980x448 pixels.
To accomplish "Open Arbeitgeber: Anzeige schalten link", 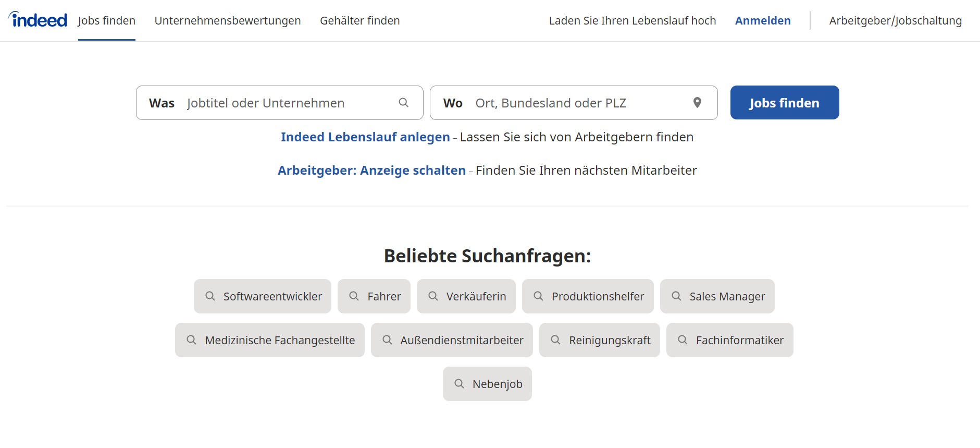I will [x=371, y=171].
